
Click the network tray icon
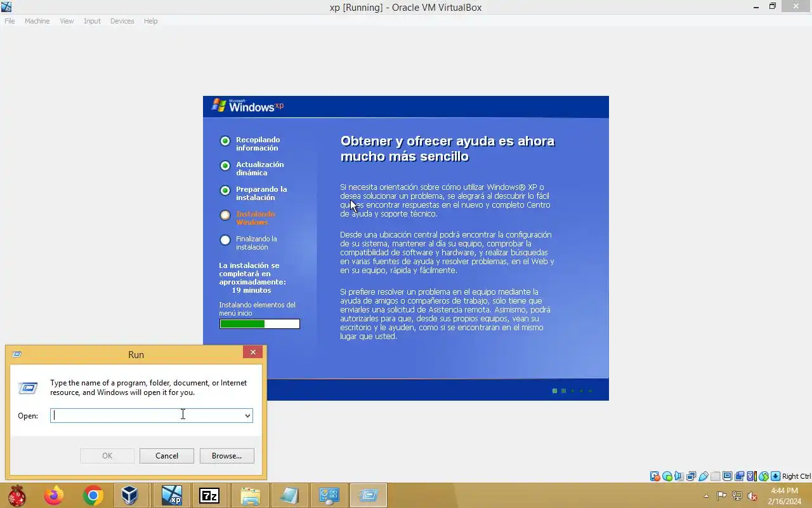[x=737, y=496]
